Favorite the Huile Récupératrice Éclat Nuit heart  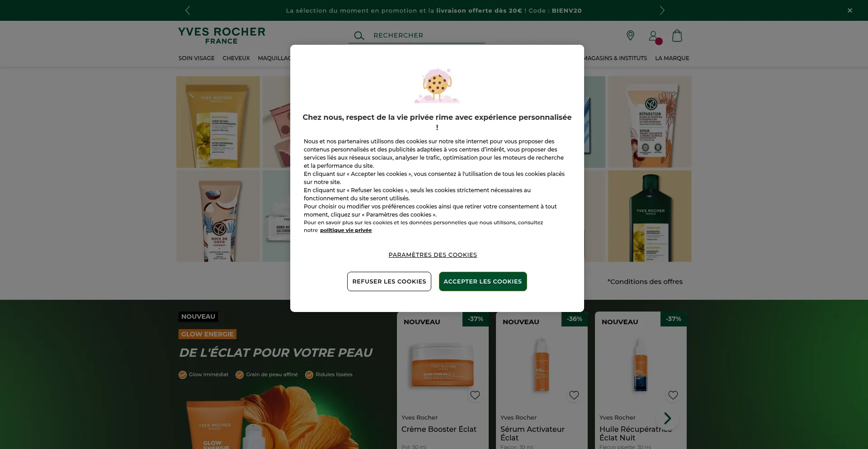pyautogui.click(x=673, y=395)
